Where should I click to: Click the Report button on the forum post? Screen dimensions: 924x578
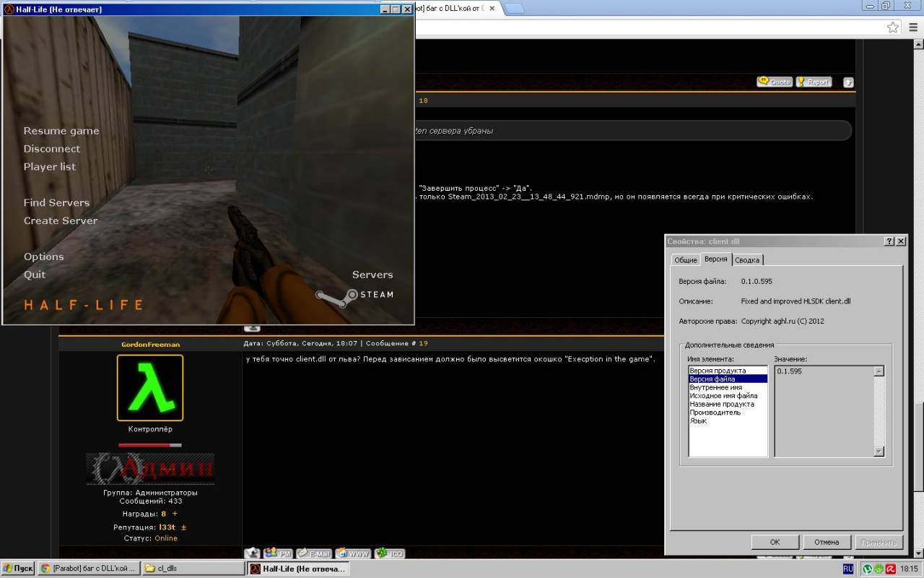(813, 82)
